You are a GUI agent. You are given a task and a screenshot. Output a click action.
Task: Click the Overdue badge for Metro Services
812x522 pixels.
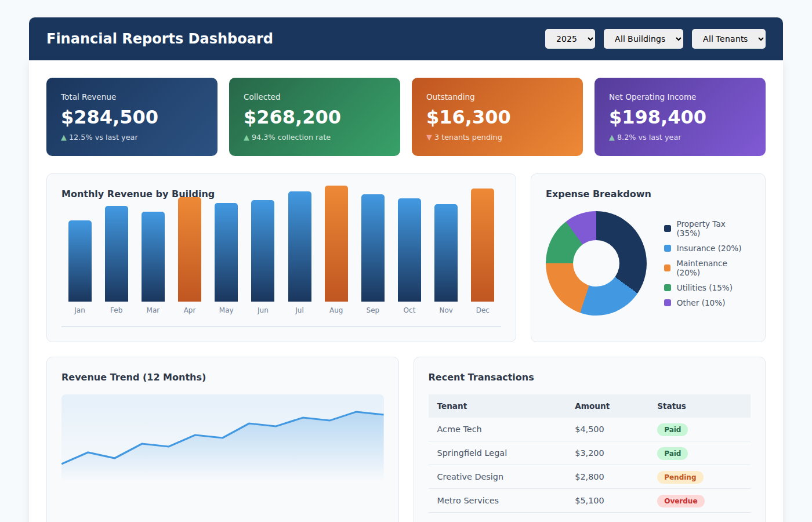680,501
